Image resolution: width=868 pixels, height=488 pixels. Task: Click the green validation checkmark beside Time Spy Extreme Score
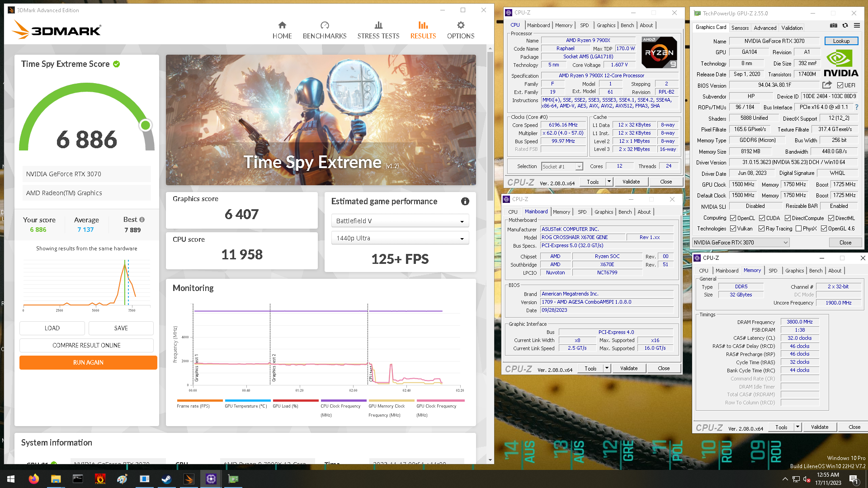pyautogui.click(x=117, y=64)
